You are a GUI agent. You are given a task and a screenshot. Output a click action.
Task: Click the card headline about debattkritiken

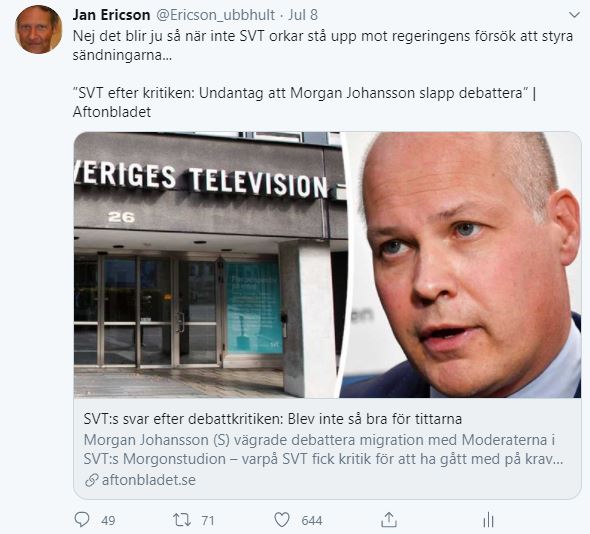(273, 419)
